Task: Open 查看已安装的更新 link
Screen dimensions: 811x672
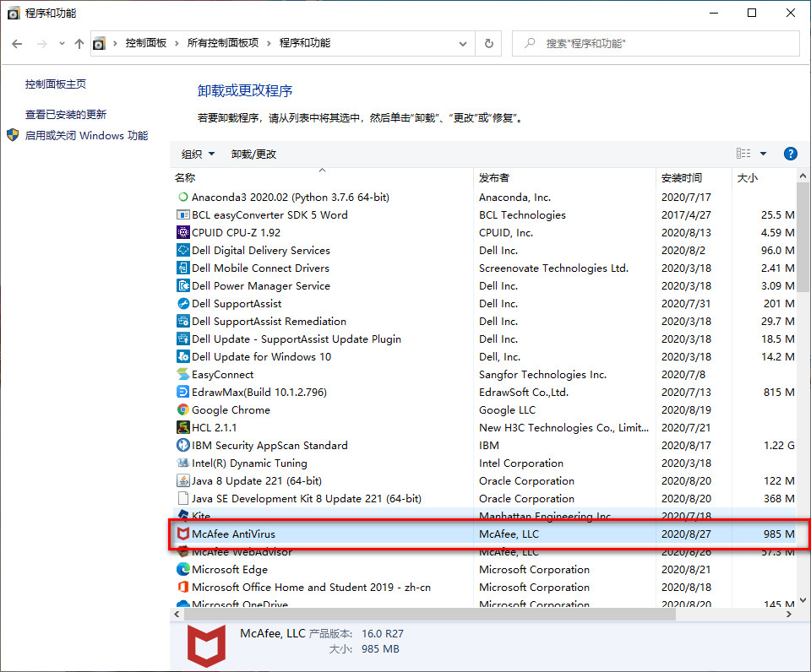Action: [66, 114]
